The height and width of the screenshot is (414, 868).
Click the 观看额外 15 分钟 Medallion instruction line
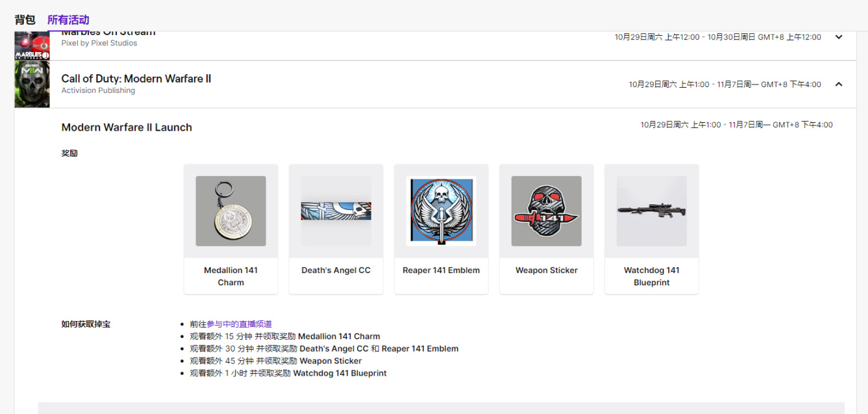coord(285,337)
